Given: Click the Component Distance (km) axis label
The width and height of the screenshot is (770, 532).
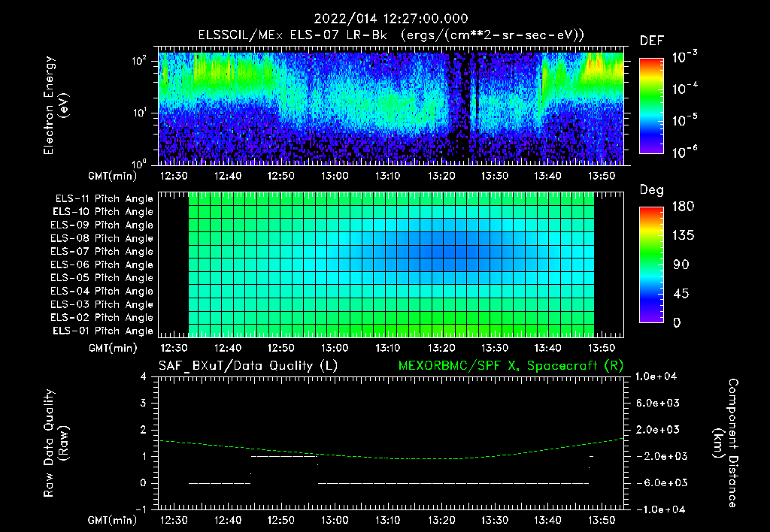Looking at the screenshot, I should point(726,443).
